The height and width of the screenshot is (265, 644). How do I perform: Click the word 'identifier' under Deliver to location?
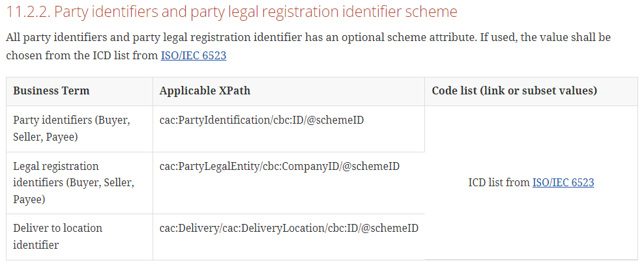pos(36,245)
